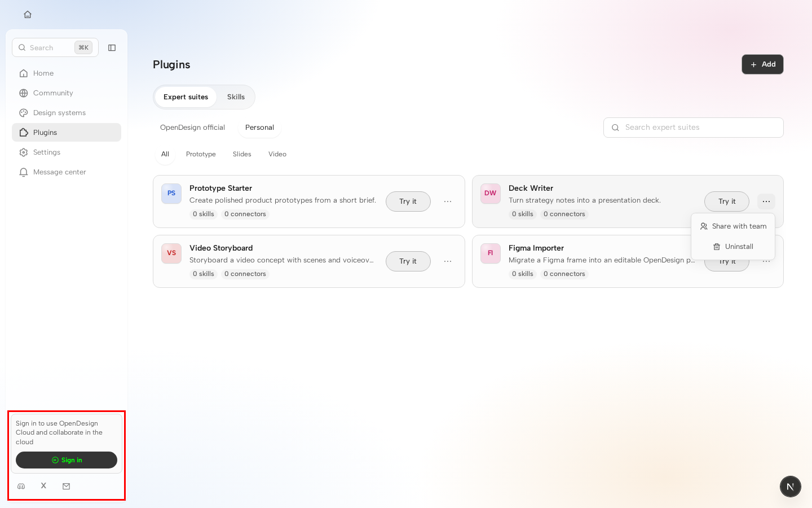Filter suites by Slides
This screenshot has height=508, width=812.
[242, 154]
